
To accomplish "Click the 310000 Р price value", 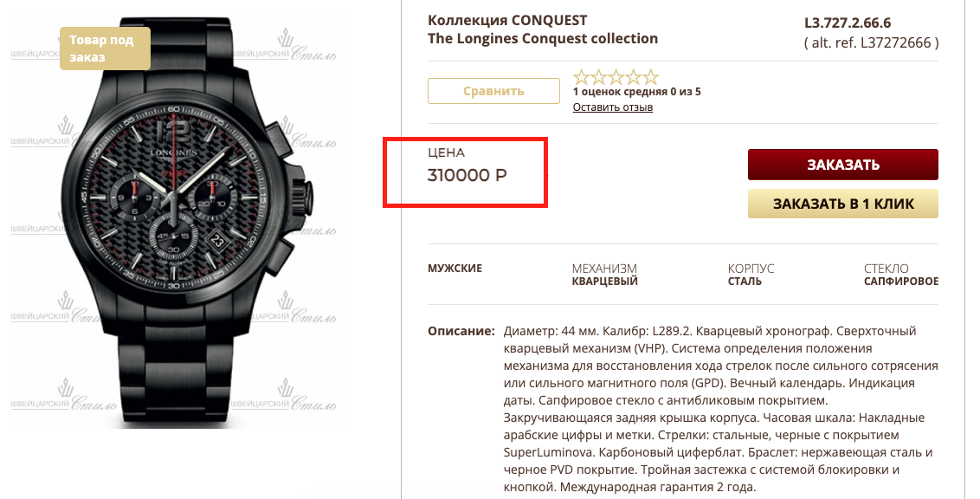I will point(467,175).
